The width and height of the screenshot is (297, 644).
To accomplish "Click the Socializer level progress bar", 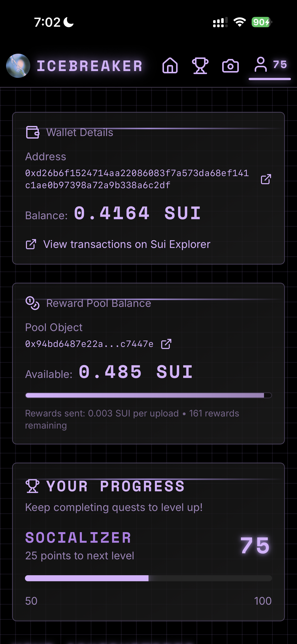I will (x=148, y=578).
